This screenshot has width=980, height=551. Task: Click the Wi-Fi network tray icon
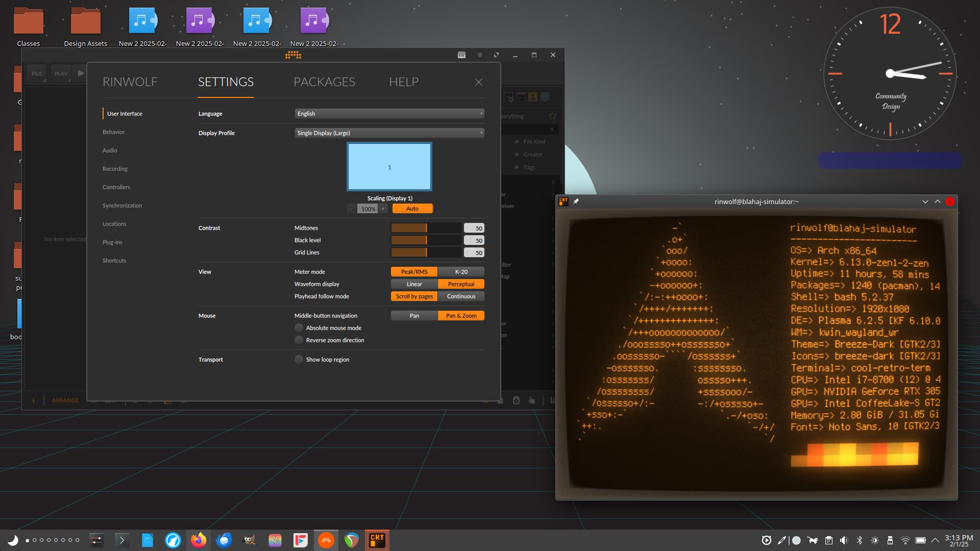(905, 540)
